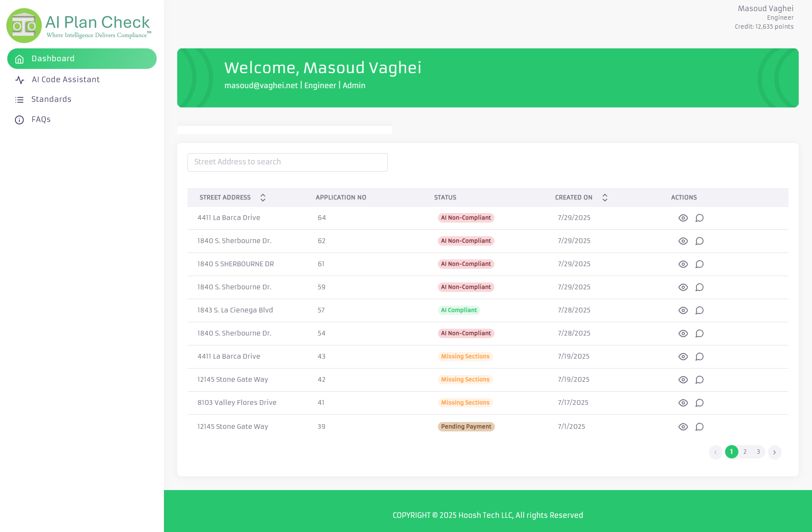The width and height of the screenshot is (812, 532).
Task: View details for 1840 S SHERBOURNE DR
Action: point(683,264)
